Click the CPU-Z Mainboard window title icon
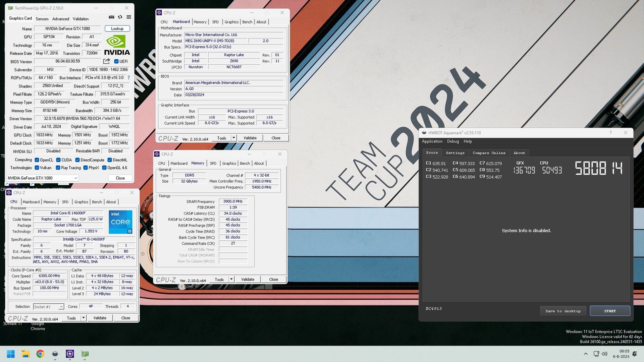The height and width of the screenshot is (362, 644). pyautogui.click(x=159, y=13)
